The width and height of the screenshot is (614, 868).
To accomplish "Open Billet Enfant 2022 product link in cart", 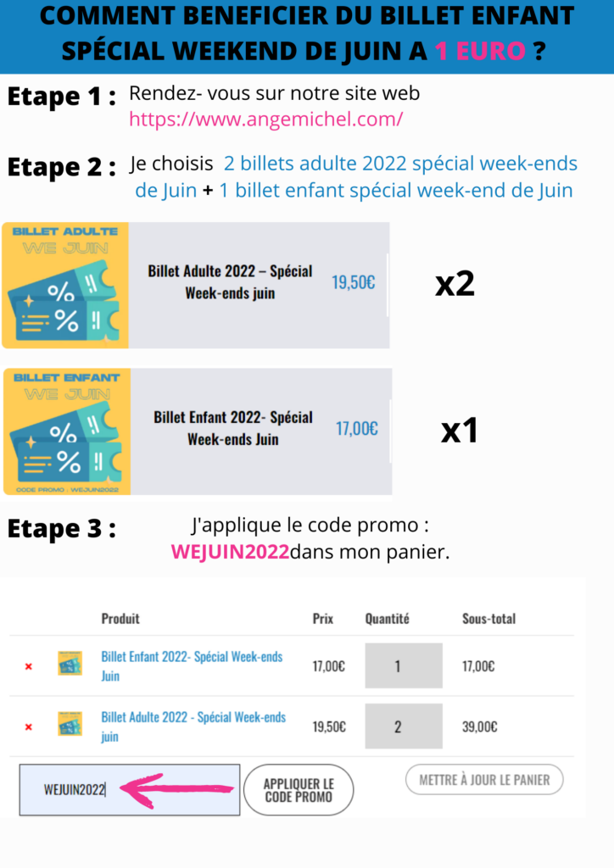I will (x=192, y=666).
